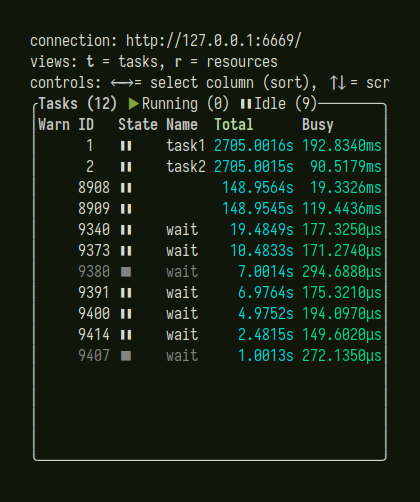Click the left-right arrows control hint

122,83
